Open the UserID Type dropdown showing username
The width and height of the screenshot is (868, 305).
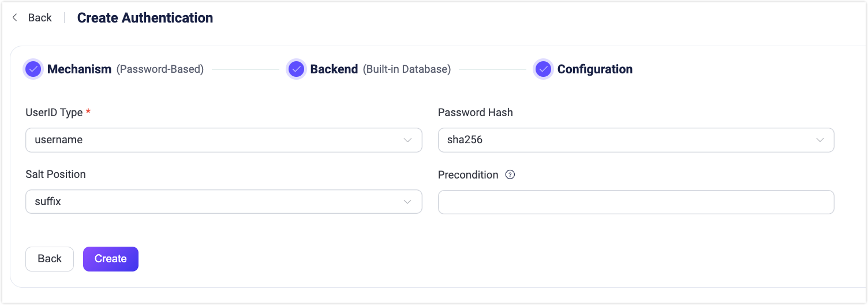[214, 140]
